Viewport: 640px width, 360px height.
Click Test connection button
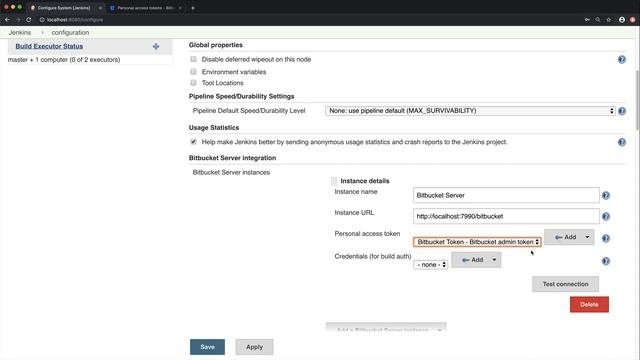565,284
